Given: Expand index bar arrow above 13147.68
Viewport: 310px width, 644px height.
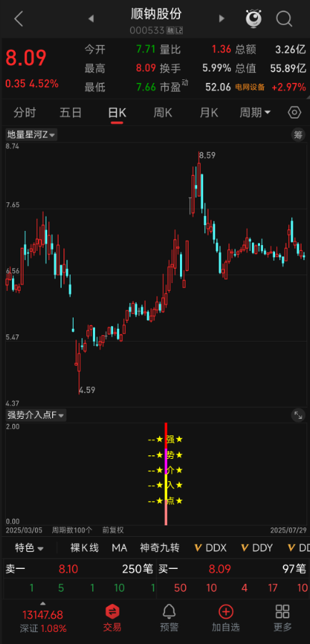Looking at the screenshot, I should point(43,604).
